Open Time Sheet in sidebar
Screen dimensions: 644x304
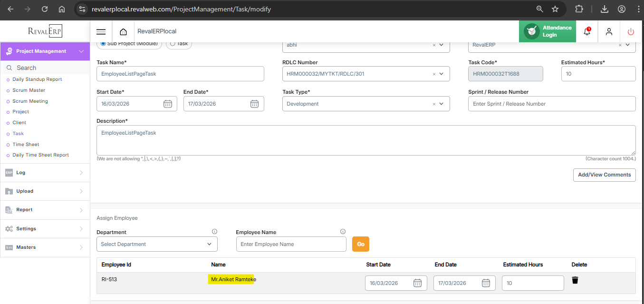pyautogui.click(x=26, y=144)
